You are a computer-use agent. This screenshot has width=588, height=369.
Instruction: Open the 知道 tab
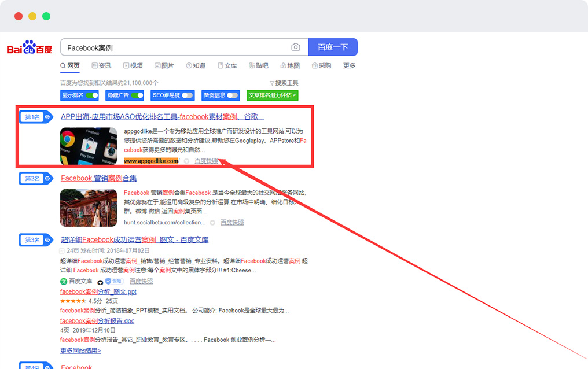(x=196, y=65)
